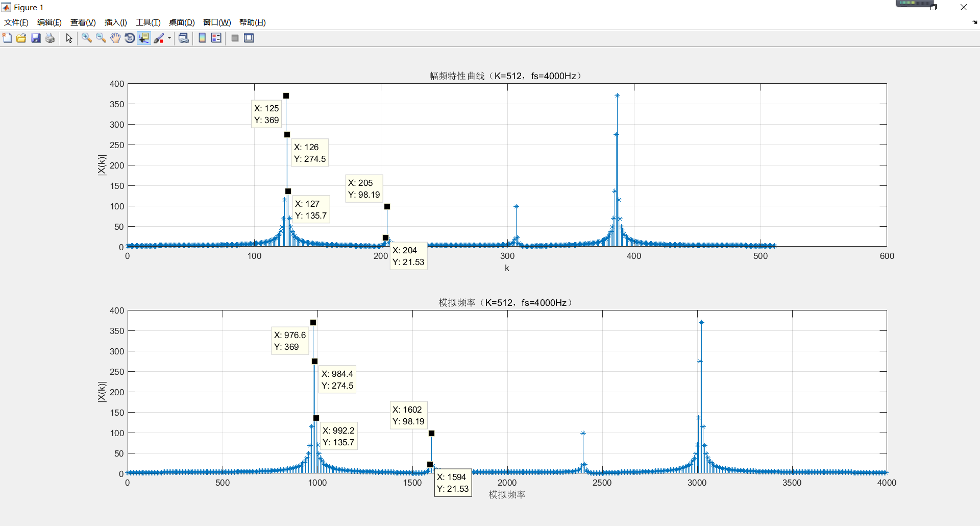Screen dimensions: 980x526
Task: Click the upper plot x-axis label k
Action: (507, 268)
